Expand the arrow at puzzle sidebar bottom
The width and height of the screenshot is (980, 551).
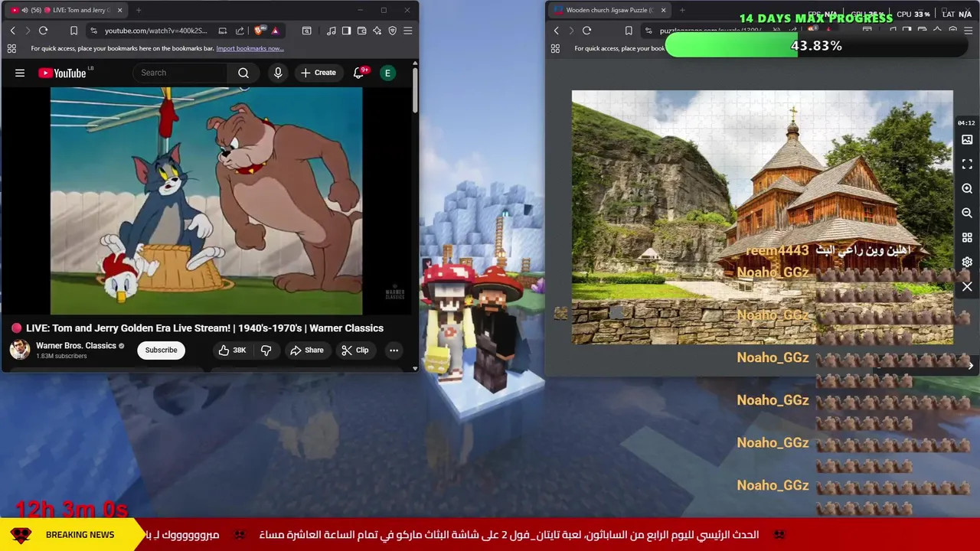pos(970,366)
